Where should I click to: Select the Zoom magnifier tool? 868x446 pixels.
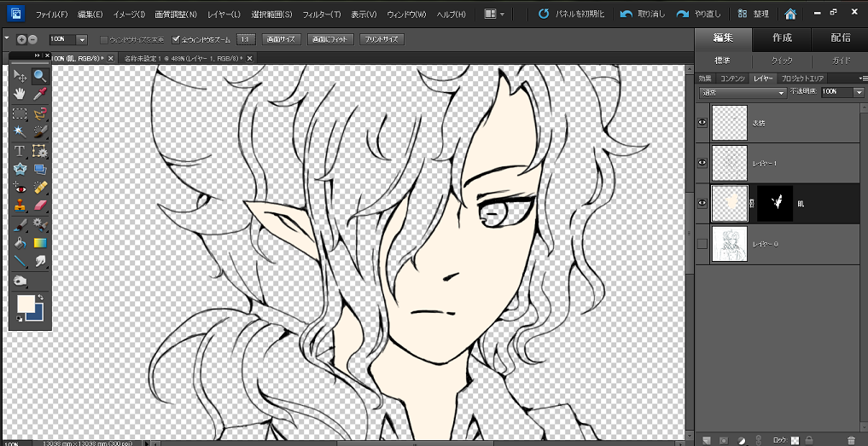point(39,77)
